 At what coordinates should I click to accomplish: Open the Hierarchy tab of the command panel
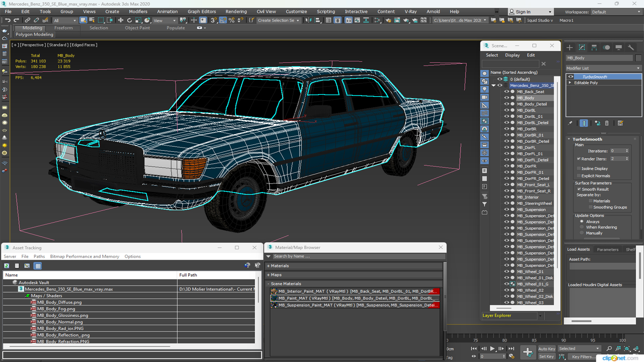click(594, 47)
